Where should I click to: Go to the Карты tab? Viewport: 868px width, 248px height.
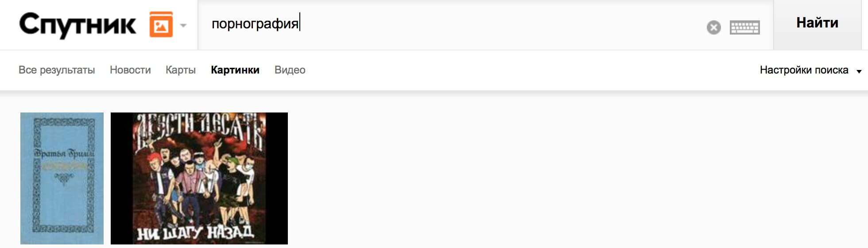(x=181, y=70)
